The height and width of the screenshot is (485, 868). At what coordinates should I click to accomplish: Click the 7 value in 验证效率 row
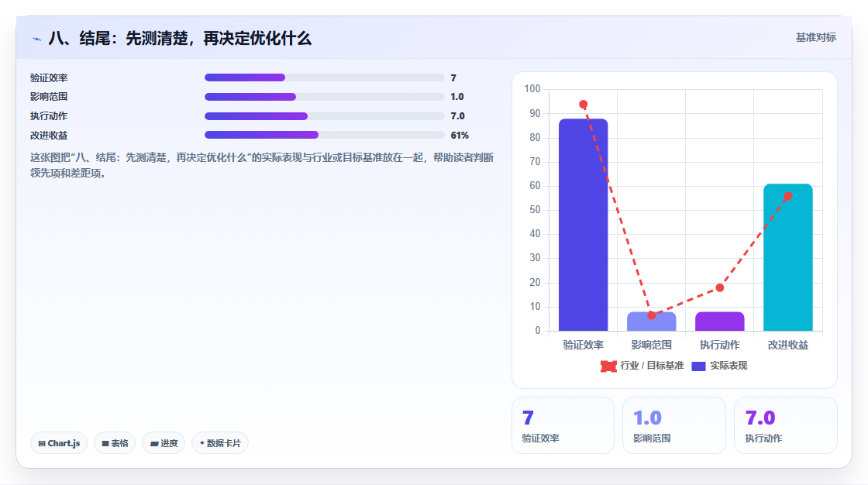[x=453, y=78]
